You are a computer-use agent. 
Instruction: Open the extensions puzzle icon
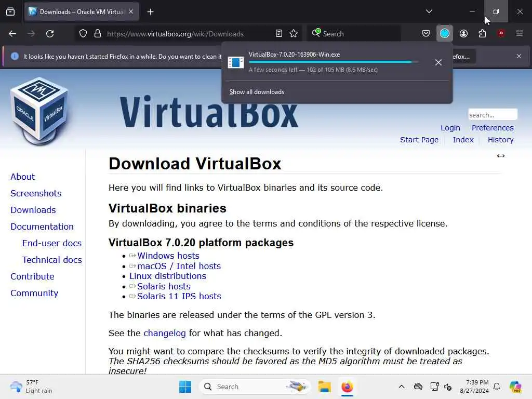tap(482, 33)
